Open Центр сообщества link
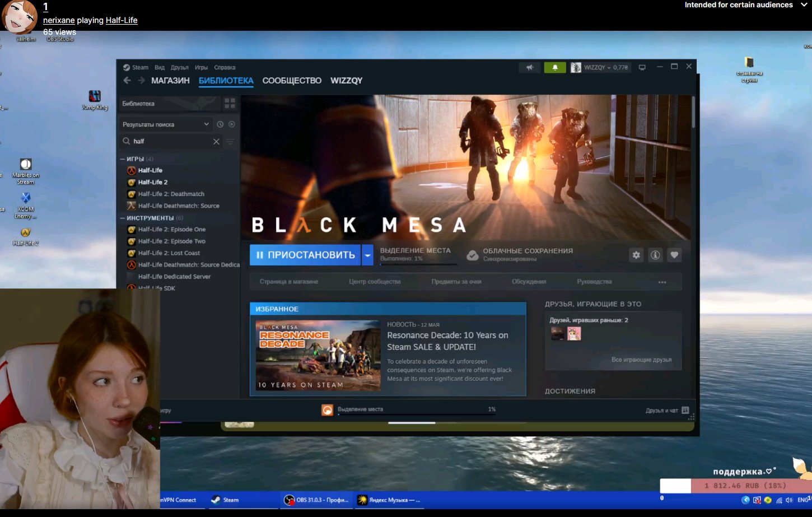This screenshot has height=517, width=812. [x=375, y=282]
